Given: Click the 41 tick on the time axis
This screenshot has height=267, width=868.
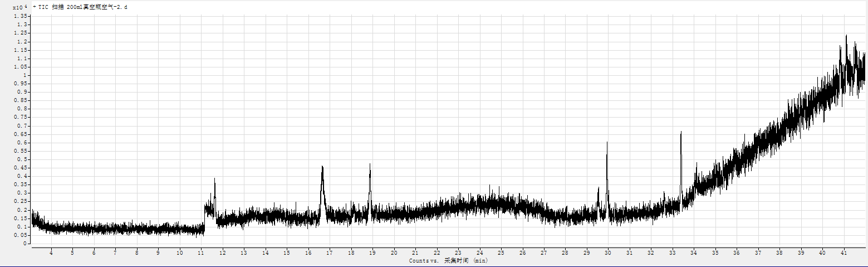Looking at the screenshot, I should (x=844, y=253).
